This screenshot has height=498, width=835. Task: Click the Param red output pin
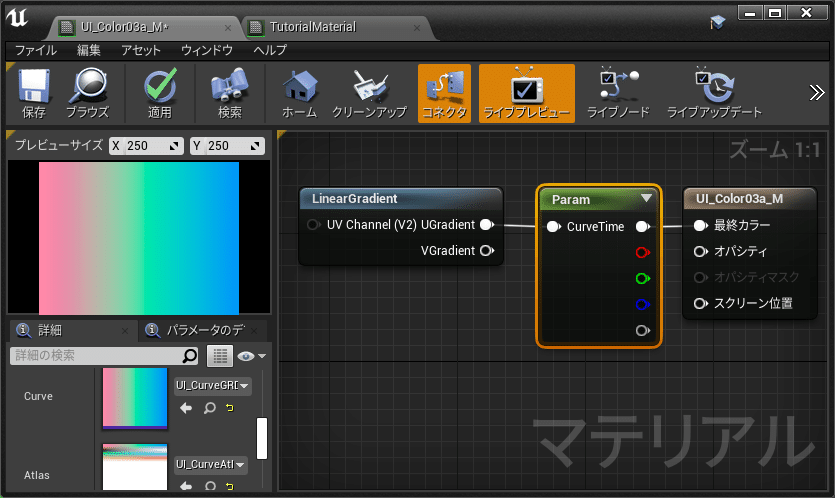[x=643, y=252]
